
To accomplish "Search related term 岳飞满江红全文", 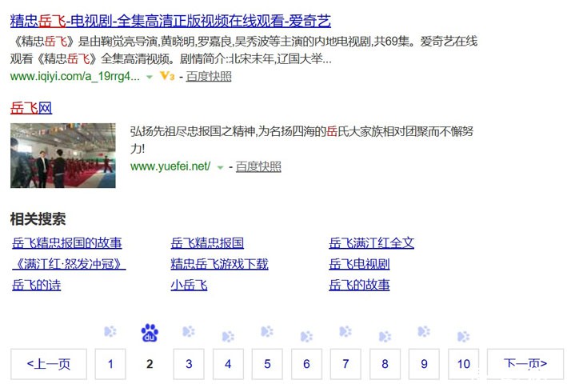I will pos(371,243).
